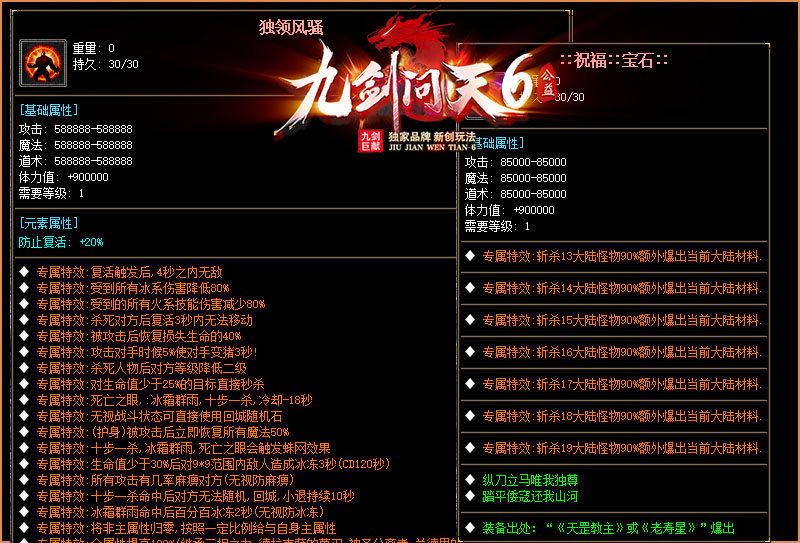Select the 祝福 宝石 panel title
Image resolution: width=800 pixels, height=543 pixels.
tap(605, 60)
